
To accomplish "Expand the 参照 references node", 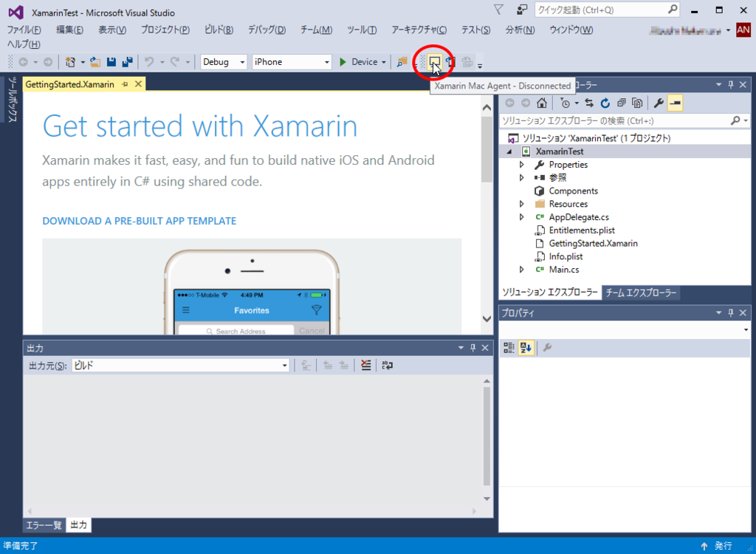I will pos(522,177).
